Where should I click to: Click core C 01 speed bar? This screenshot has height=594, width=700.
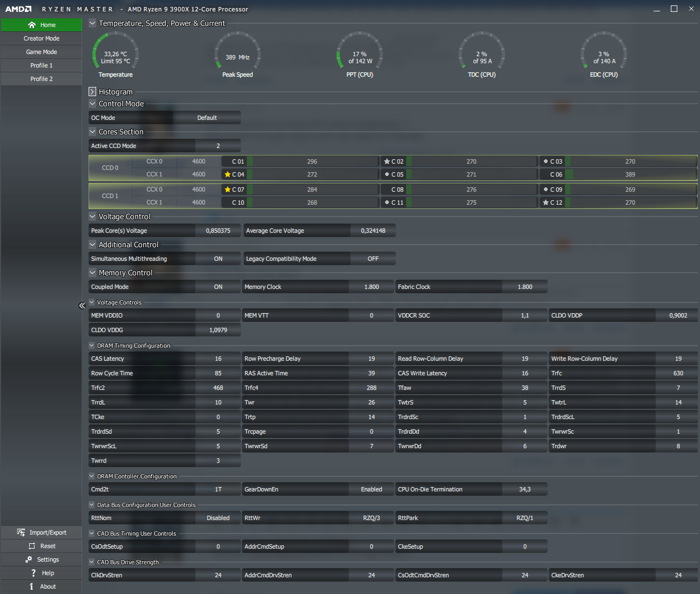pos(313,161)
